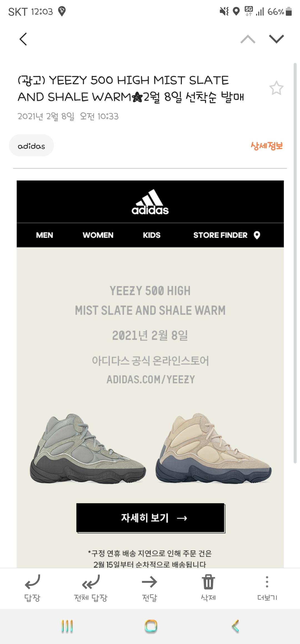Click the 자세히 보기 button
The height and width of the screenshot is (644, 300).
click(151, 518)
